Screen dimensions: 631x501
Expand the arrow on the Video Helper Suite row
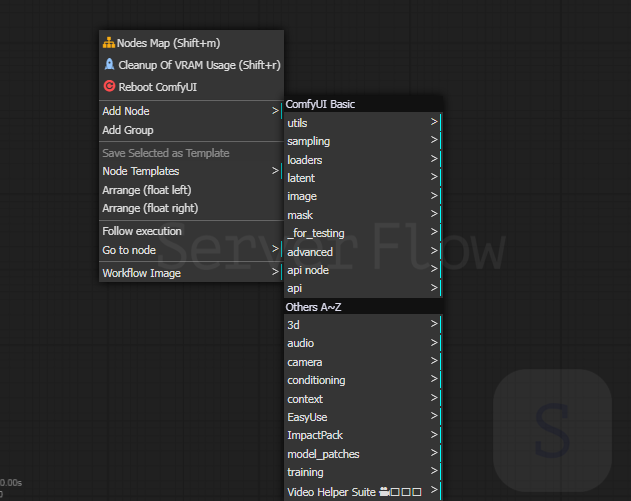[x=434, y=490]
